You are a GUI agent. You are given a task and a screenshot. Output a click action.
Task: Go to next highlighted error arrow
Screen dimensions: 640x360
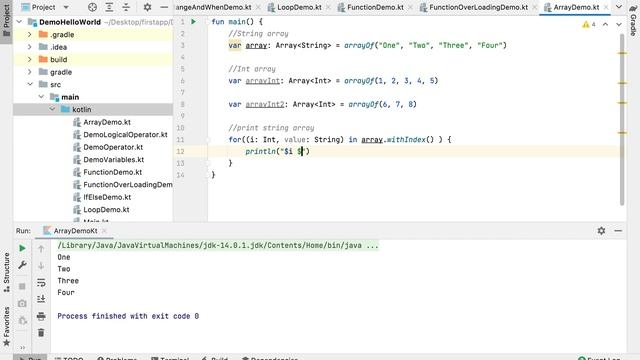click(619, 24)
